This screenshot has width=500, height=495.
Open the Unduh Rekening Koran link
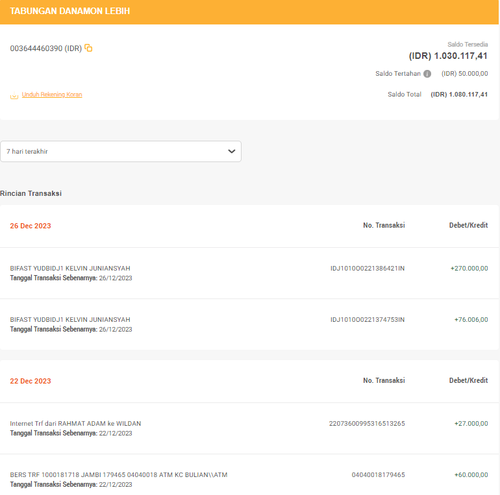[52, 95]
